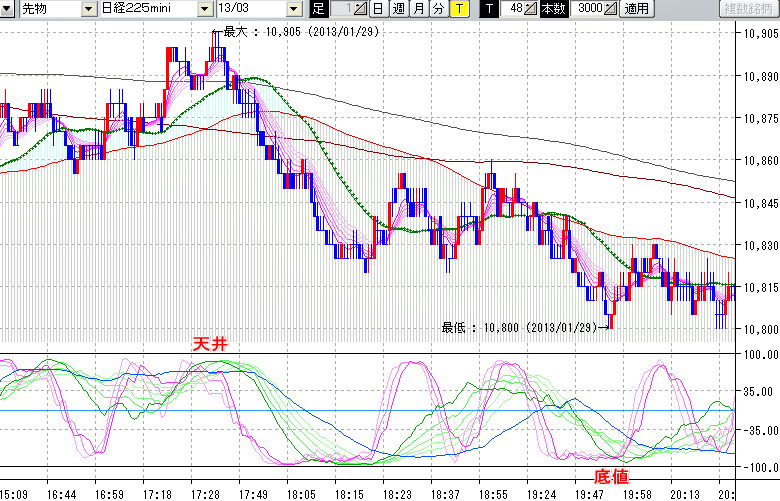Click the 複数銘柄 multiple symbols button
The width and height of the screenshot is (780, 501).
click(x=750, y=9)
